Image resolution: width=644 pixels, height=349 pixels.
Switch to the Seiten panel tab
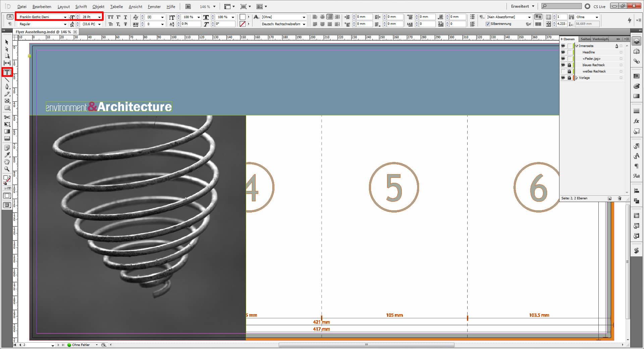pyautogui.click(x=585, y=39)
